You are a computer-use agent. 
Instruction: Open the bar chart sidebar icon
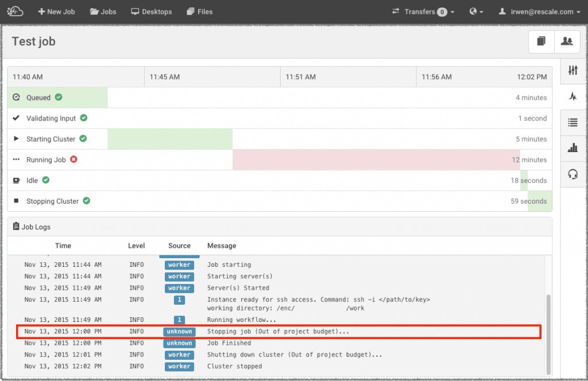tap(572, 148)
